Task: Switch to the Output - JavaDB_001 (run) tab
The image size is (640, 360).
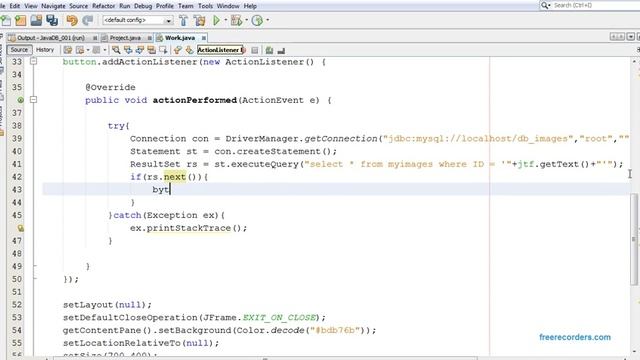Action: (51, 38)
